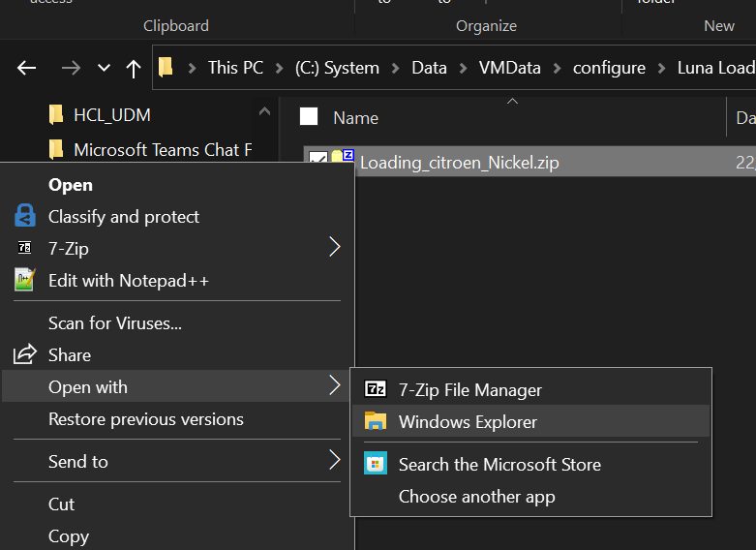Navigate to (C:) System breadcrumb
756x550 pixels.
click(x=337, y=68)
